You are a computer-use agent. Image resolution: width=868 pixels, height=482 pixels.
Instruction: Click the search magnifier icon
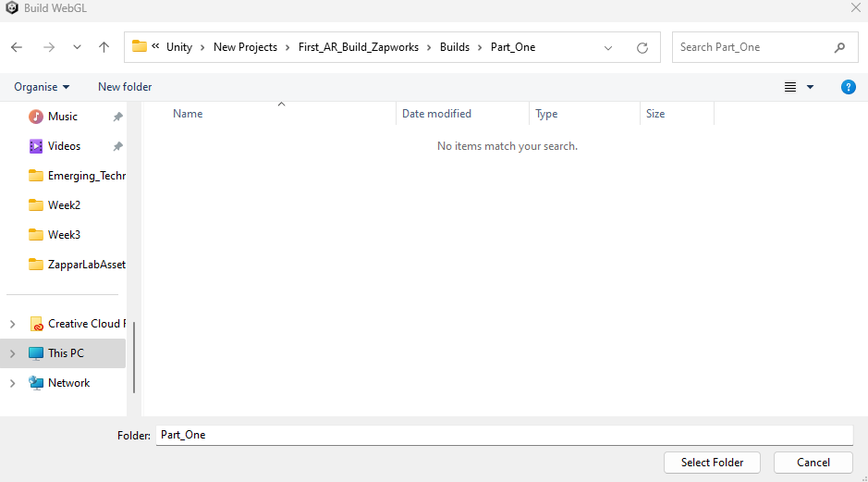click(x=839, y=47)
